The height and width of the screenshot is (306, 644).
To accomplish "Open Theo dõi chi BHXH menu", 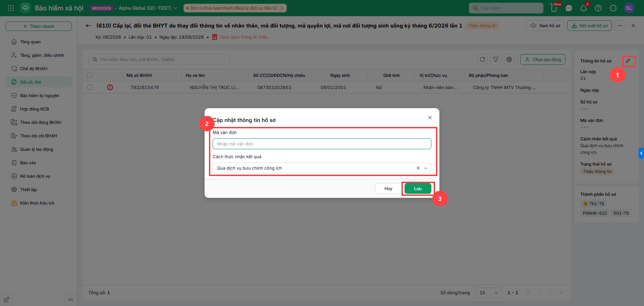I will [39, 136].
